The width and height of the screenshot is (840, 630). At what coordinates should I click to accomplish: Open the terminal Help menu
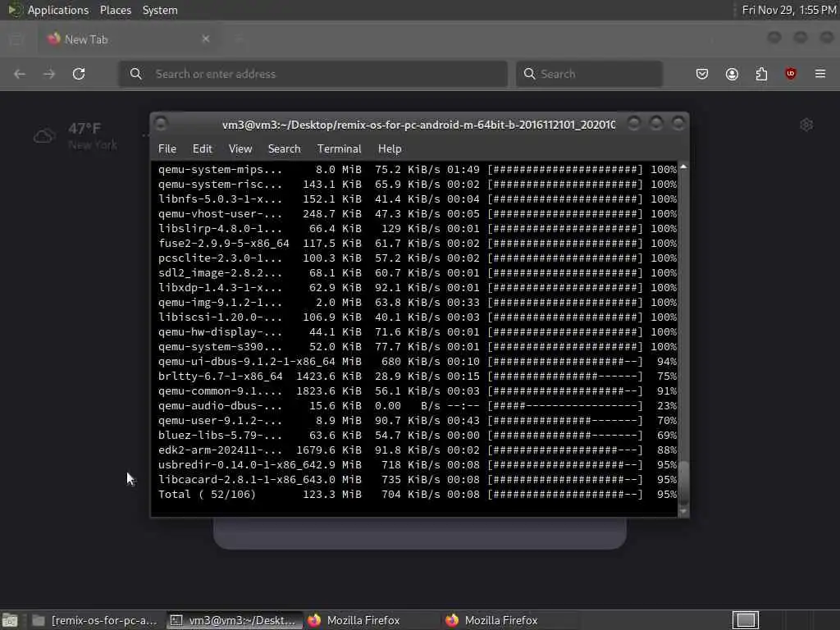pos(390,149)
